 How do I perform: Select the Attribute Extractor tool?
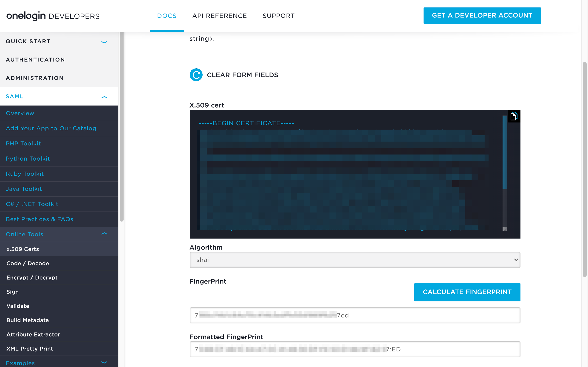[33, 334]
